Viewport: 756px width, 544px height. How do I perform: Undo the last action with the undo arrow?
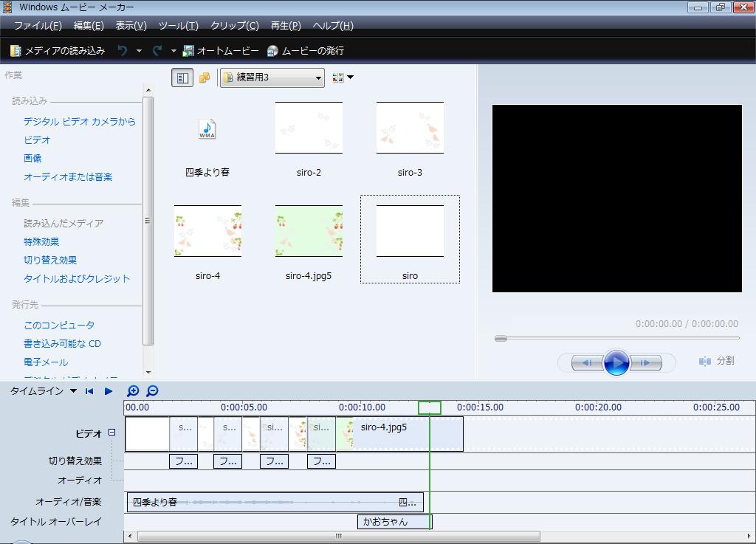pos(123,51)
